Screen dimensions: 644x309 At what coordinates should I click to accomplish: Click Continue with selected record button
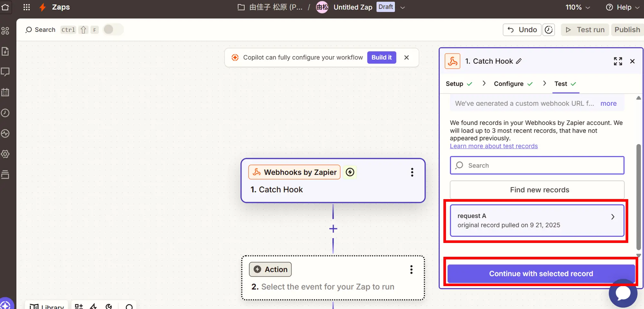coord(541,274)
